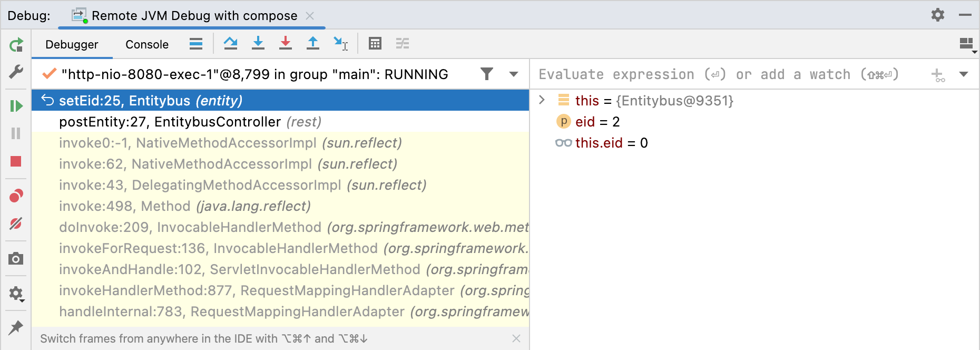Image resolution: width=980 pixels, height=350 pixels.
Task: Open View Breakpoints icon
Action: [x=16, y=196]
